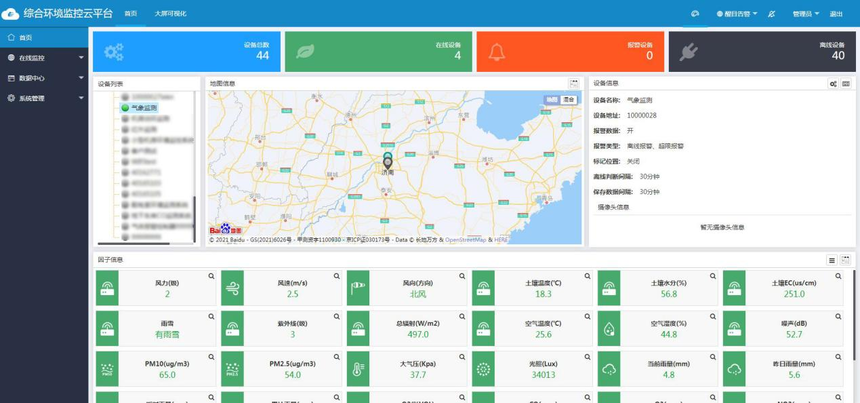Click the OpenStreetMap link on map
This screenshot has height=403, width=860.
click(465, 240)
